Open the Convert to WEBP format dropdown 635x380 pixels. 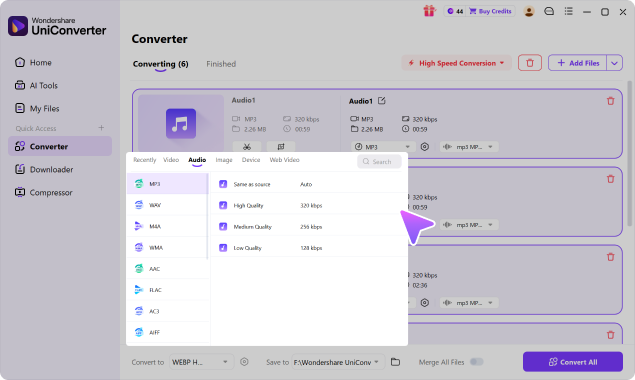tap(201, 362)
